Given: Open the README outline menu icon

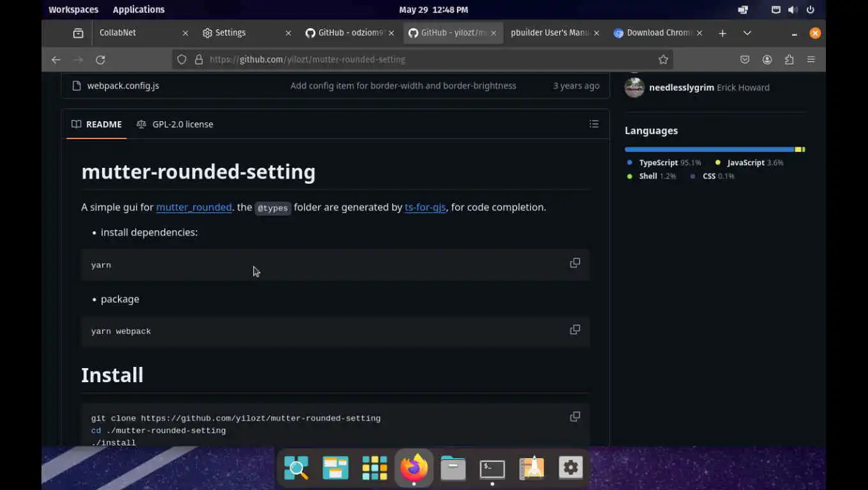Looking at the screenshot, I should [594, 124].
